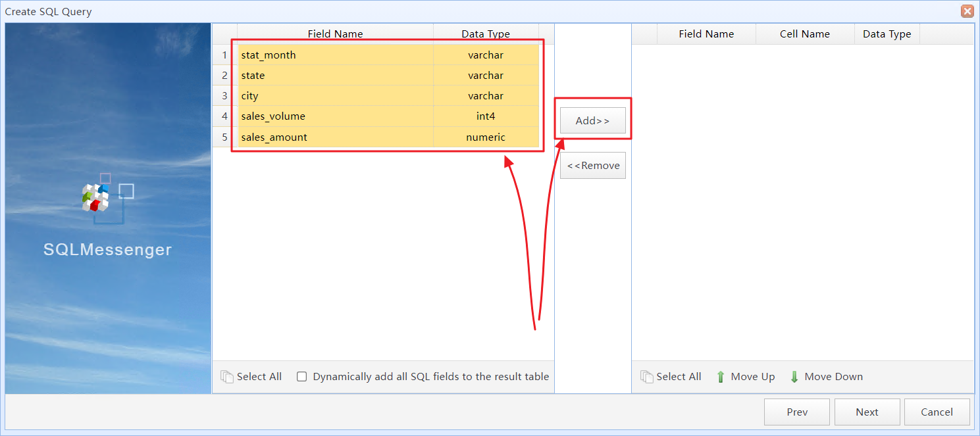This screenshot has width=980, height=436.
Task: Click the Add>> button to add fields
Action: click(592, 120)
